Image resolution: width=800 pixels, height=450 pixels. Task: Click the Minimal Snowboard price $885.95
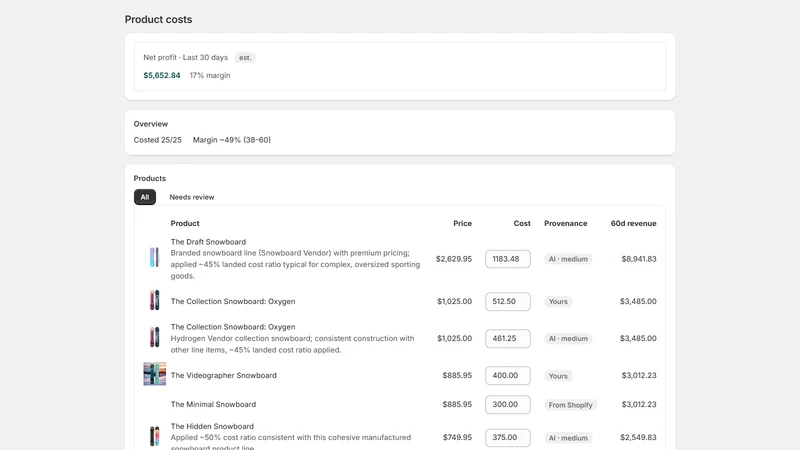[457, 405]
